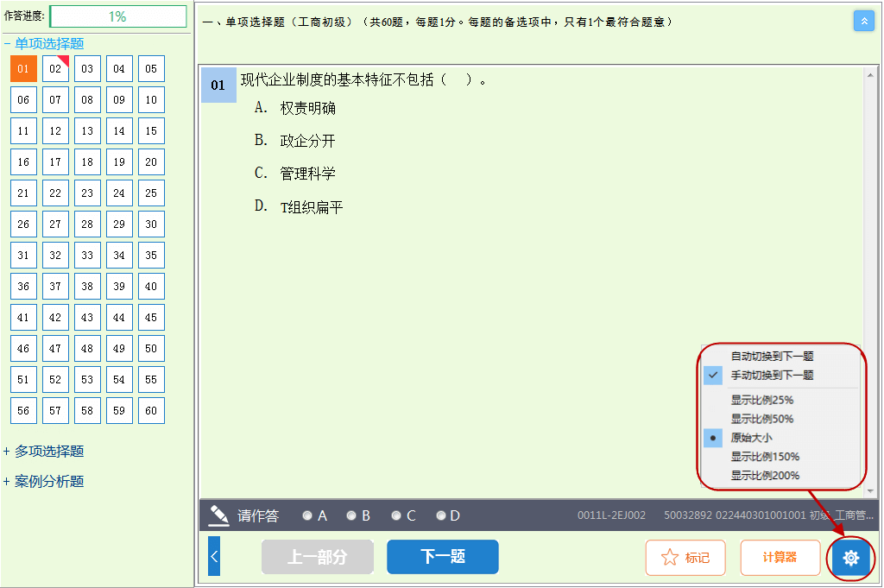The width and height of the screenshot is (884, 588).
Task: Click the settings gear icon
Action: point(850,558)
